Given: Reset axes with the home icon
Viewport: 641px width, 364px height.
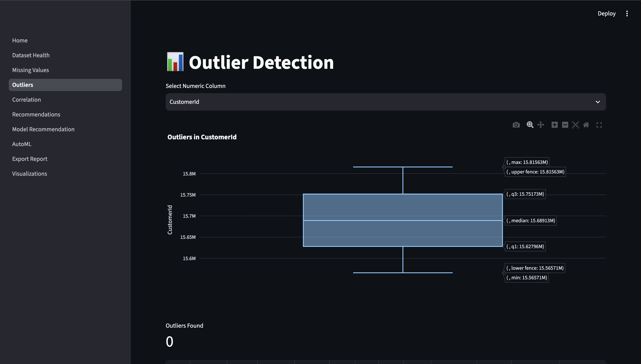Looking at the screenshot, I should point(586,125).
